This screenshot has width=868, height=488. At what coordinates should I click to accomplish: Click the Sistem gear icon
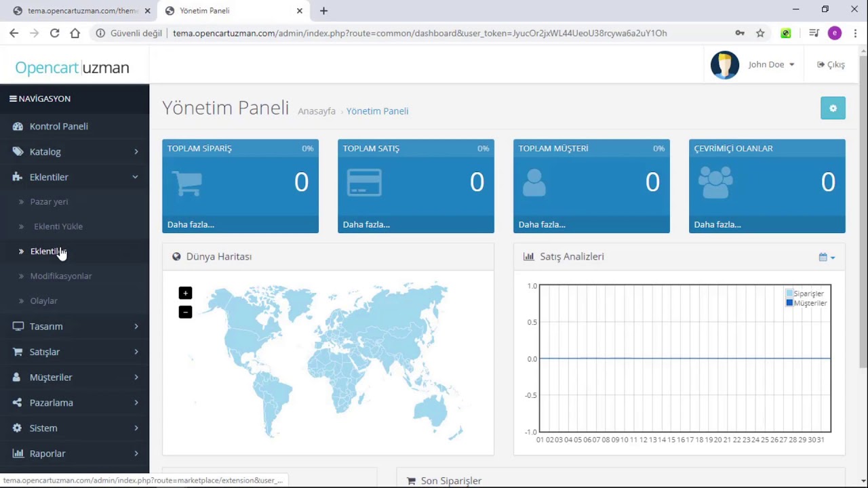click(17, 428)
